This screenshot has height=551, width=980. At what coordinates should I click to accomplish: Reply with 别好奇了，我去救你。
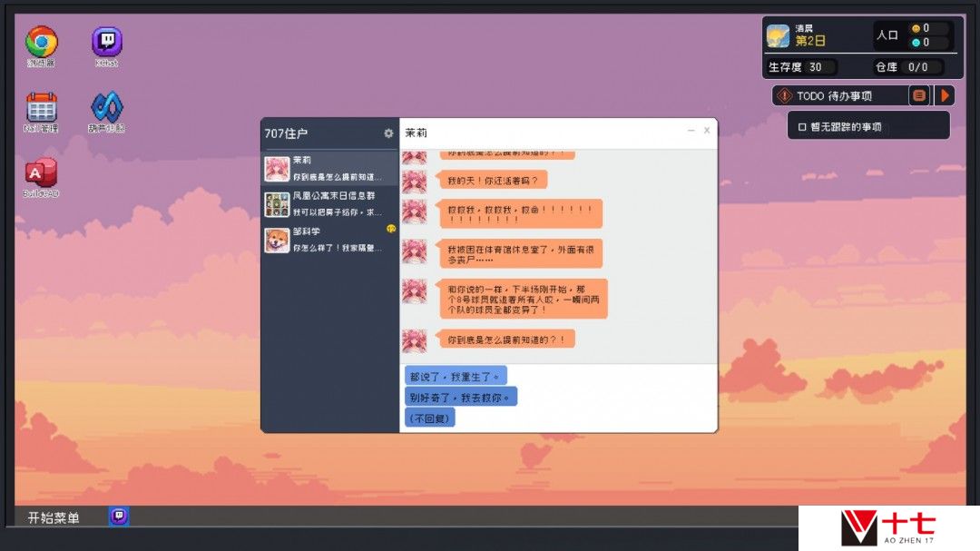coord(461,398)
